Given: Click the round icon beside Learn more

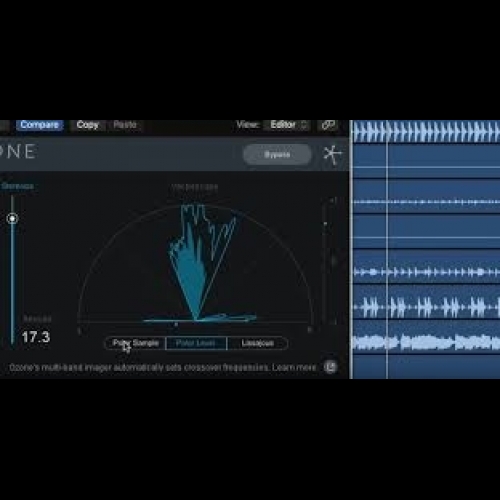Looking at the screenshot, I should tap(330, 367).
